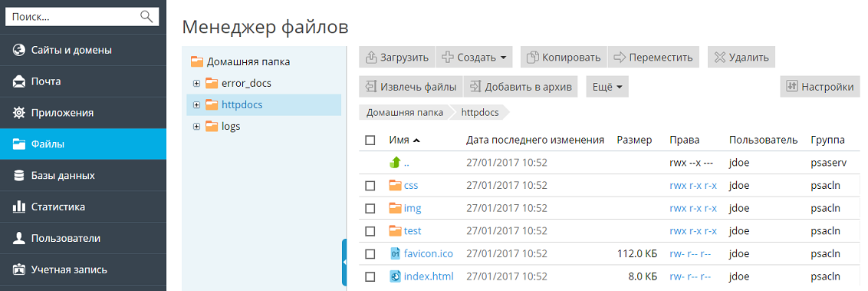868x291 pixels.
Task: Click the Загрузить upload button
Action: click(x=397, y=57)
